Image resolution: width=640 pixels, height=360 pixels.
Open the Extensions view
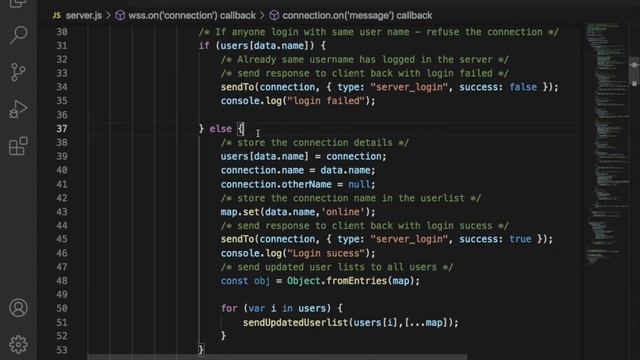(18, 146)
